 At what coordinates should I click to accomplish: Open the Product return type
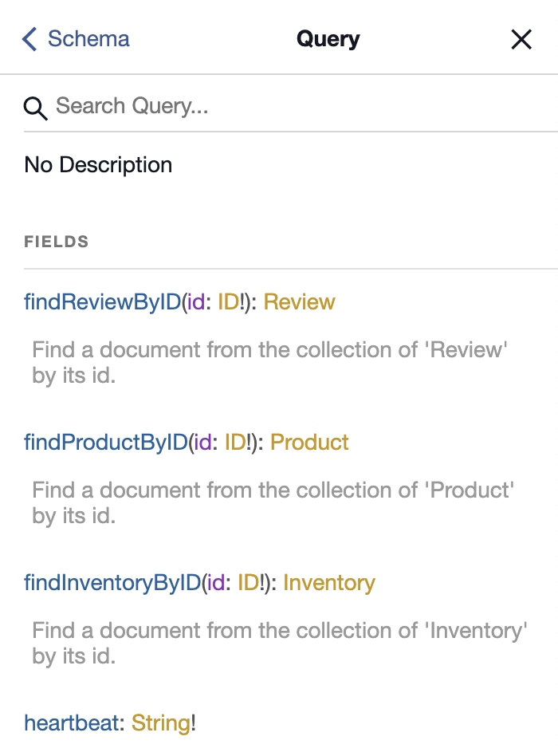click(x=309, y=443)
